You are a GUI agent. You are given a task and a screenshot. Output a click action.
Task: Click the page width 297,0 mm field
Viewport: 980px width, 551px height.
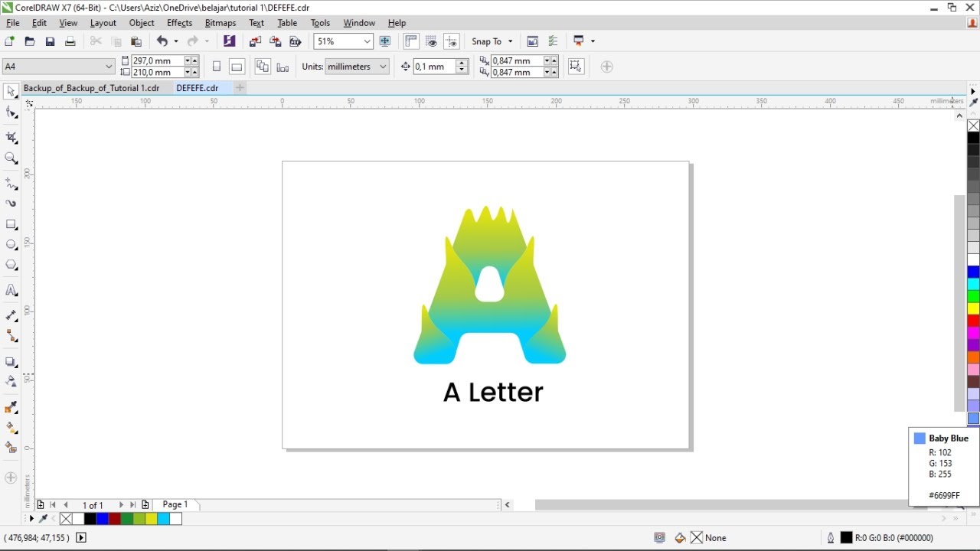157,60
